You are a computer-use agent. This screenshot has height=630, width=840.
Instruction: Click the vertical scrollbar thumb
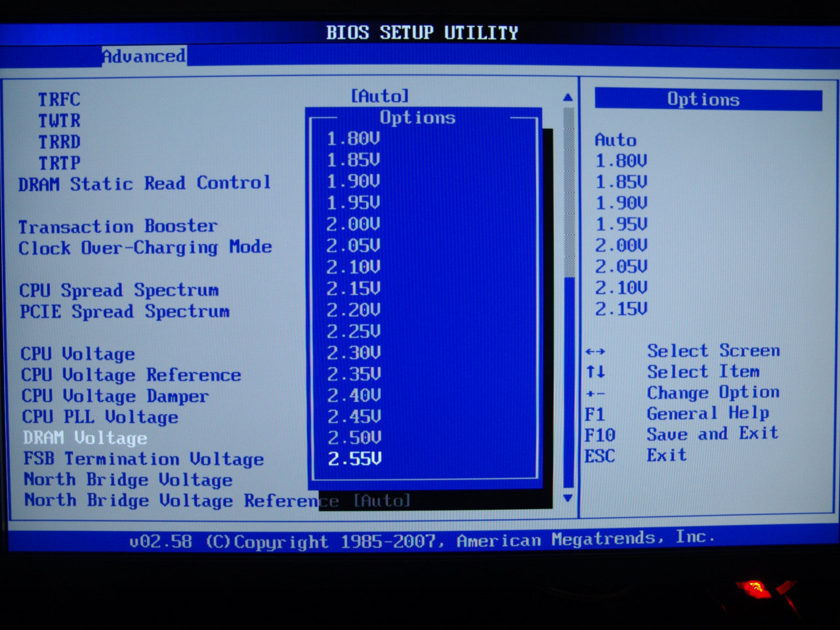click(569, 381)
